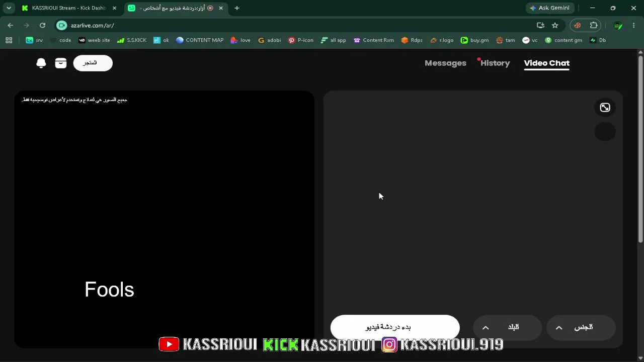Open the apps grid shortcut
644x362 pixels.
click(x=9, y=40)
